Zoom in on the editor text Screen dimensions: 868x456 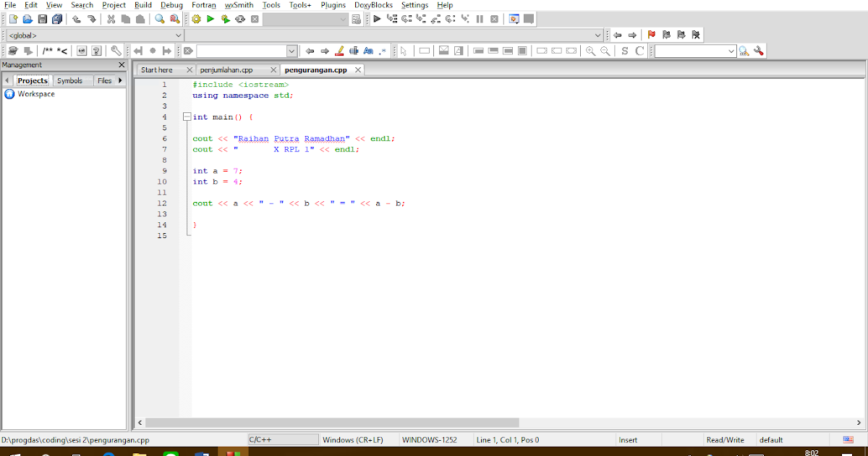pyautogui.click(x=592, y=50)
